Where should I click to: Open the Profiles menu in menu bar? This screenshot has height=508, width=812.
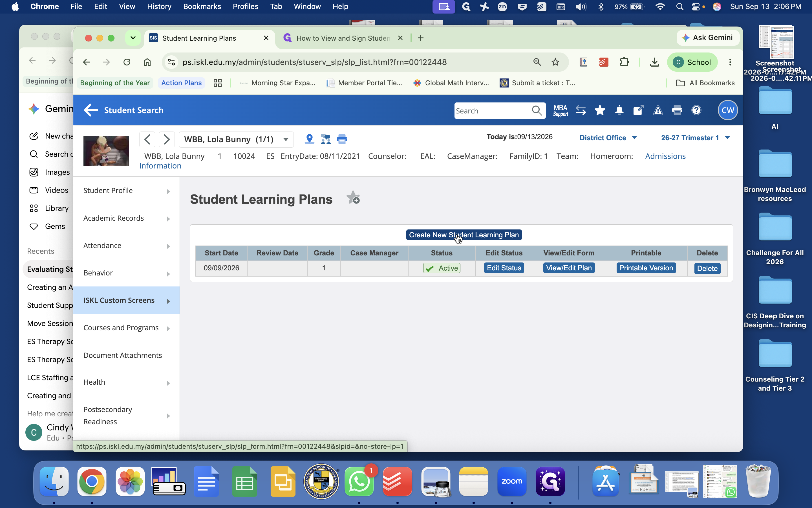245,6
